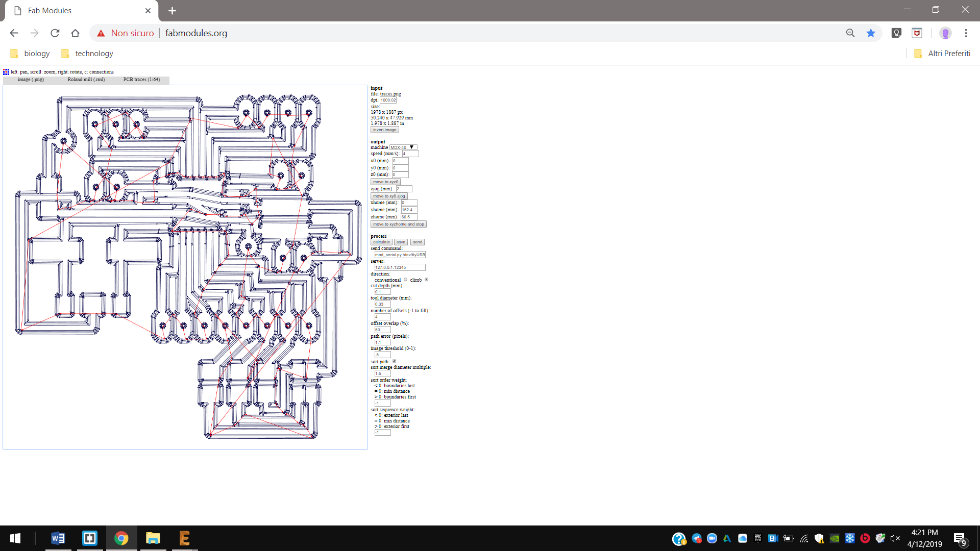
Task: Click the bookmark star icon
Action: pyautogui.click(x=871, y=33)
